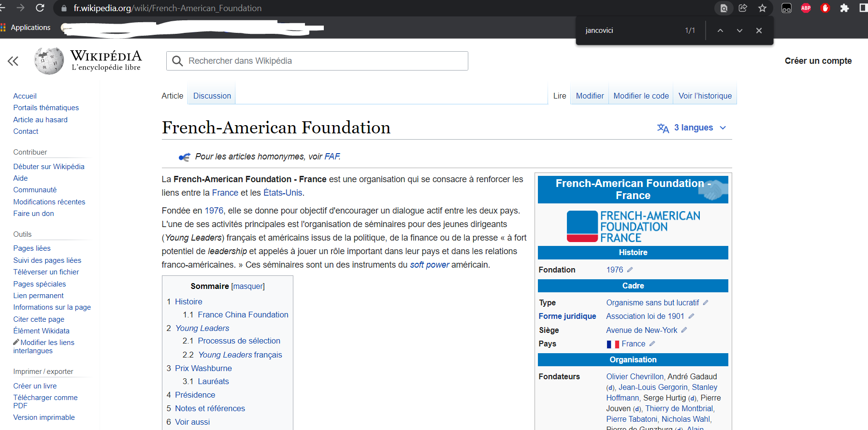
Task: Open the 1976 link in the article text
Action: pyautogui.click(x=214, y=211)
